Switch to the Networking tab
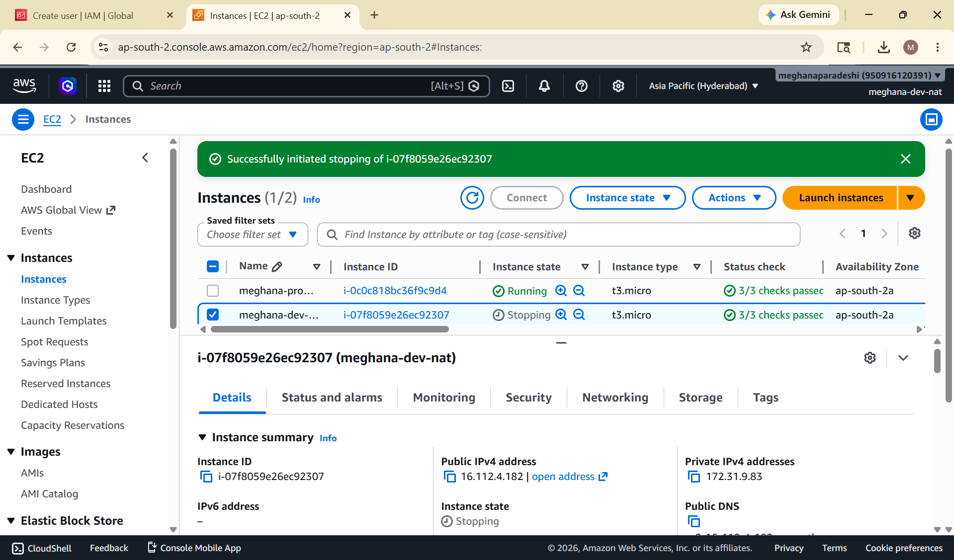 tap(615, 398)
